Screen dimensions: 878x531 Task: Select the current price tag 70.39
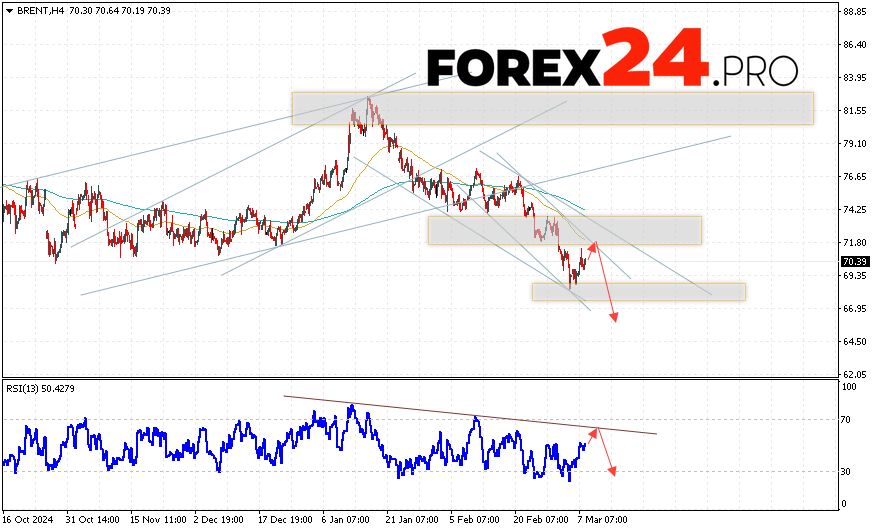click(x=853, y=262)
